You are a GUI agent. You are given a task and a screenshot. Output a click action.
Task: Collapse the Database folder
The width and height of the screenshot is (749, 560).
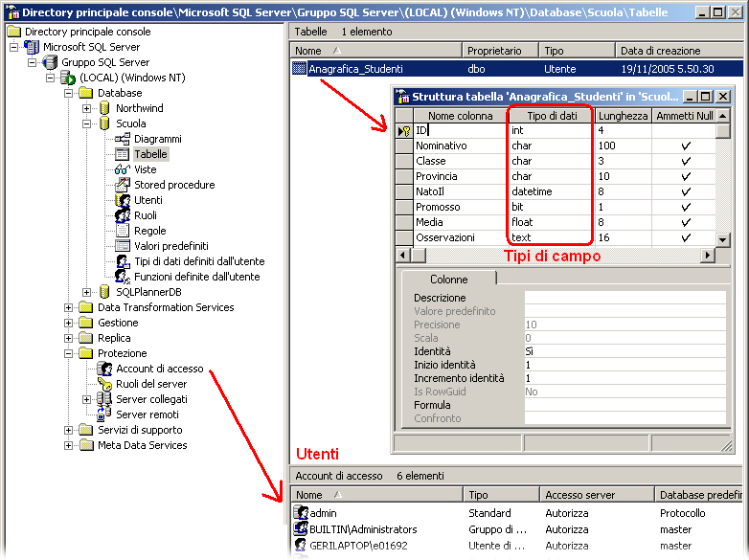pyautogui.click(x=68, y=93)
